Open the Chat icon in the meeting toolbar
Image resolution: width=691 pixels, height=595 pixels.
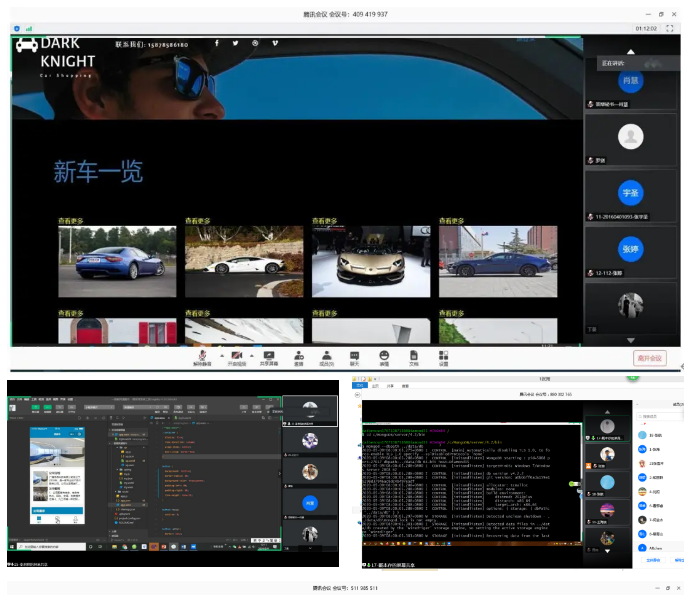pos(354,358)
